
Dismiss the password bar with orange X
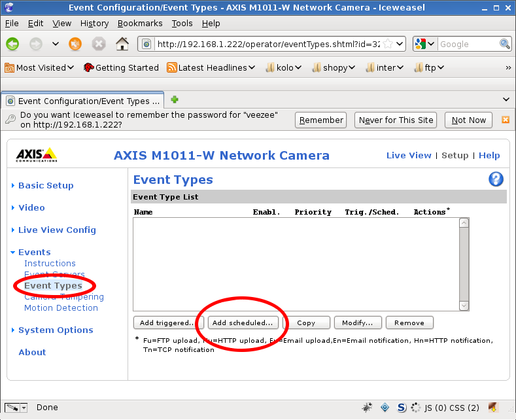(x=506, y=120)
